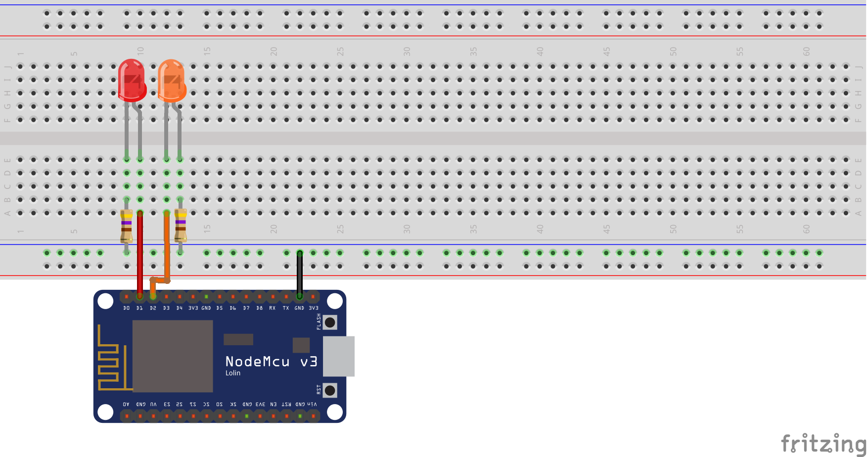This screenshot has height=457, width=868.
Task: Click the D6 pin on the NodeMcu
Action: (233, 297)
